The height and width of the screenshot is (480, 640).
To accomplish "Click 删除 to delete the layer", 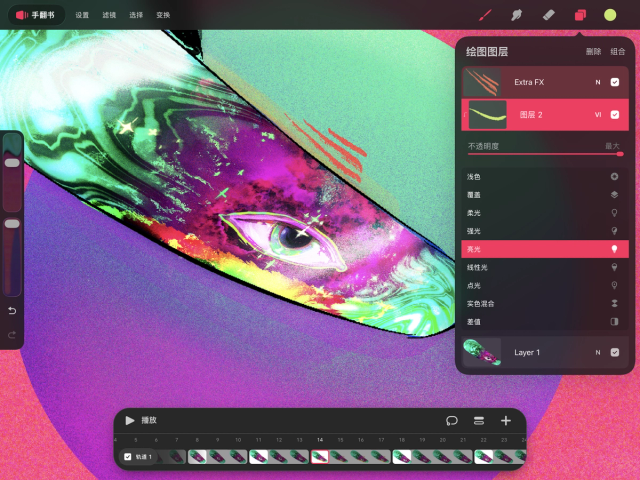I will pos(593,51).
